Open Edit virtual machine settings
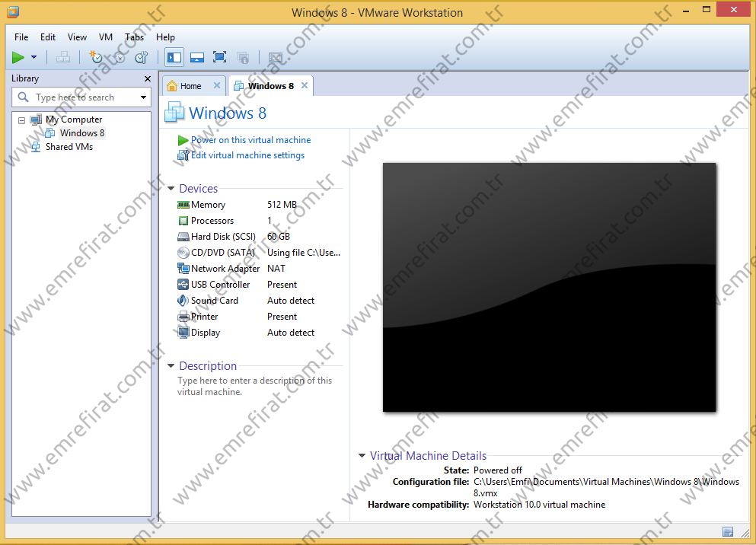The image size is (756, 545). tap(247, 155)
